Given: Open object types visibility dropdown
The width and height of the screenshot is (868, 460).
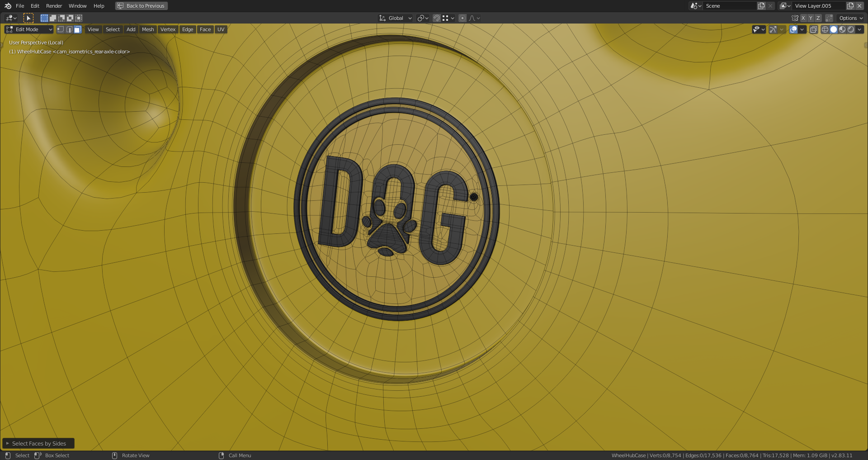Looking at the screenshot, I should tap(759, 29).
